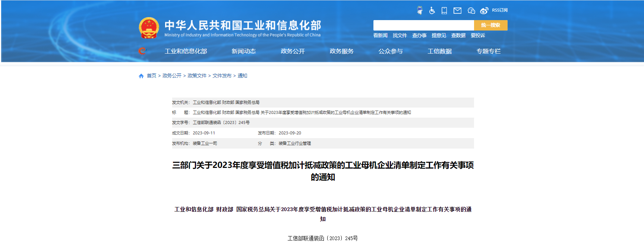This screenshot has width=644, height=242.
Task: Open the 新闻动态 menu
Action: [x=243, y=51]
